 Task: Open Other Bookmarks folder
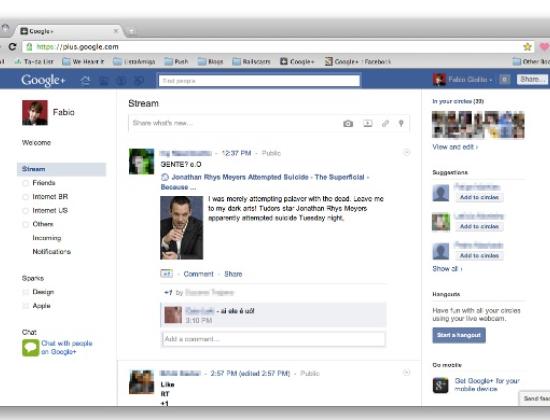click(x=531, y=61)
